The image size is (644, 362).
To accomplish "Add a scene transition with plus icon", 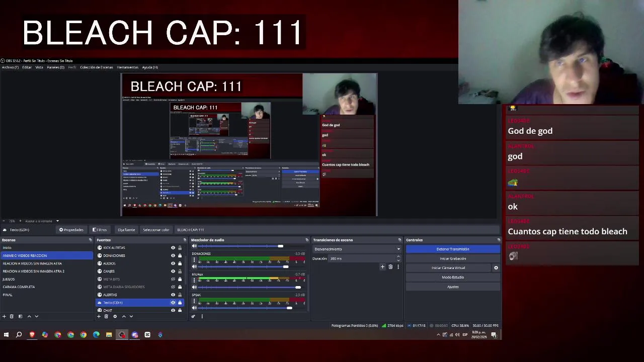I will (382, 267).
